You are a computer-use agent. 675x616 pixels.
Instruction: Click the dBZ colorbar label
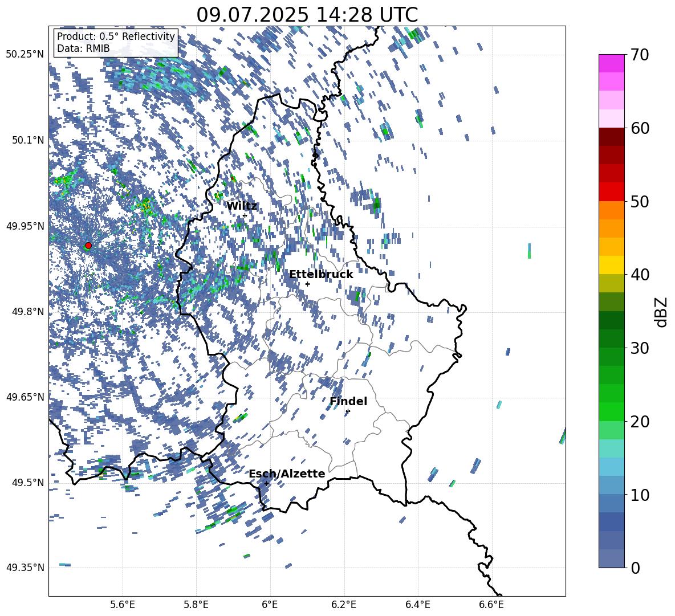(x=662, y=312)
